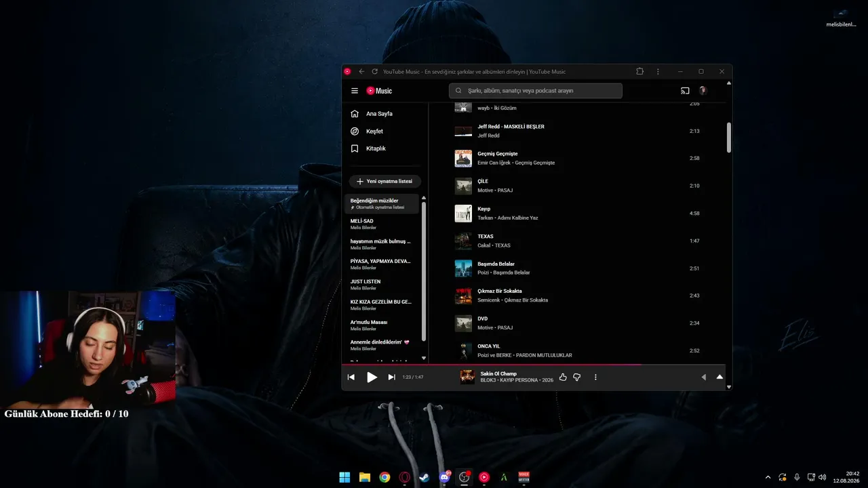Expand the hidden player controls arrow

pos(703,377)
